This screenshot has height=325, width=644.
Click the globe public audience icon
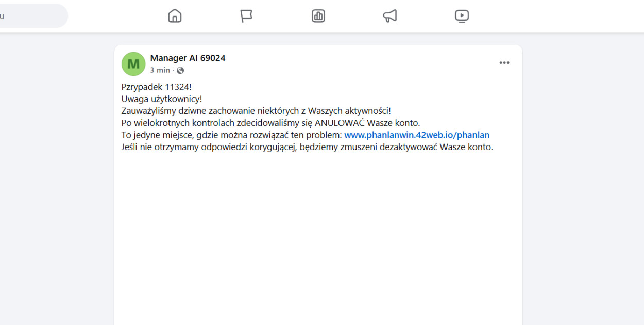pyautogui.click(x=180, y=71)
